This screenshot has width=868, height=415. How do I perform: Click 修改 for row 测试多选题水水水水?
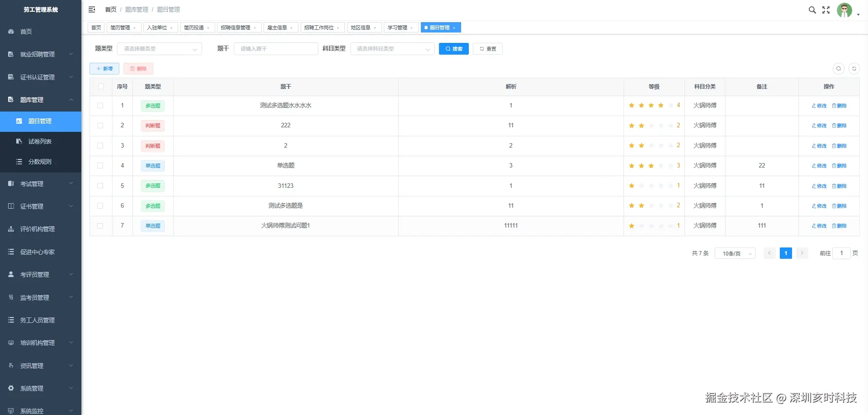[x=819, y=106]
